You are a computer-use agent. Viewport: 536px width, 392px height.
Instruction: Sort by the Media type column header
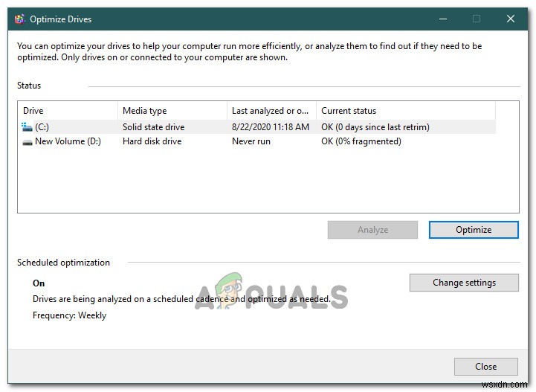pyautogui.click(x=172, y=111)
